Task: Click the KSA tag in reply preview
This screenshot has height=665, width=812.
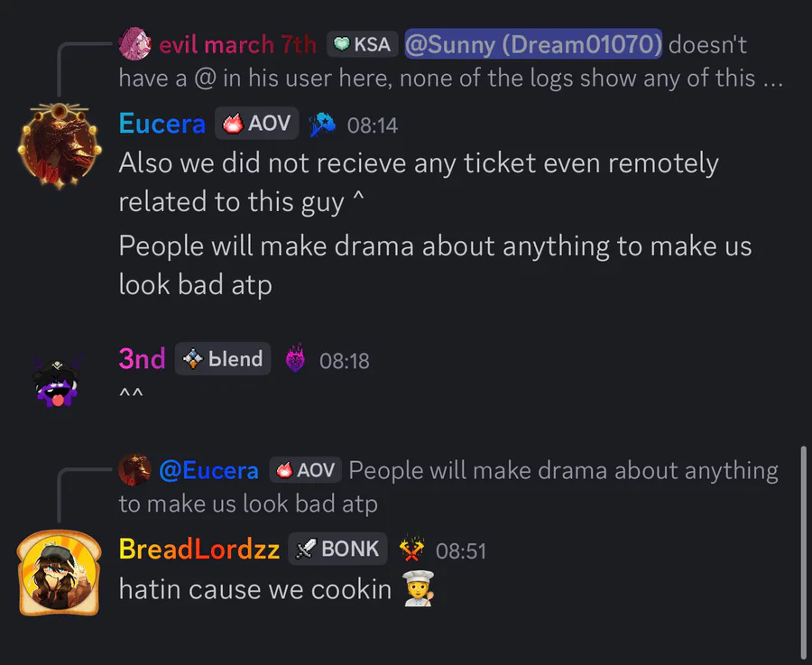Action: coord(363,43)
